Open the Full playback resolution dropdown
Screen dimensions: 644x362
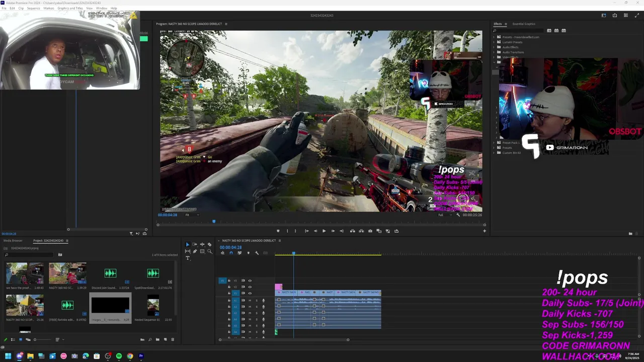coord(444,215)
